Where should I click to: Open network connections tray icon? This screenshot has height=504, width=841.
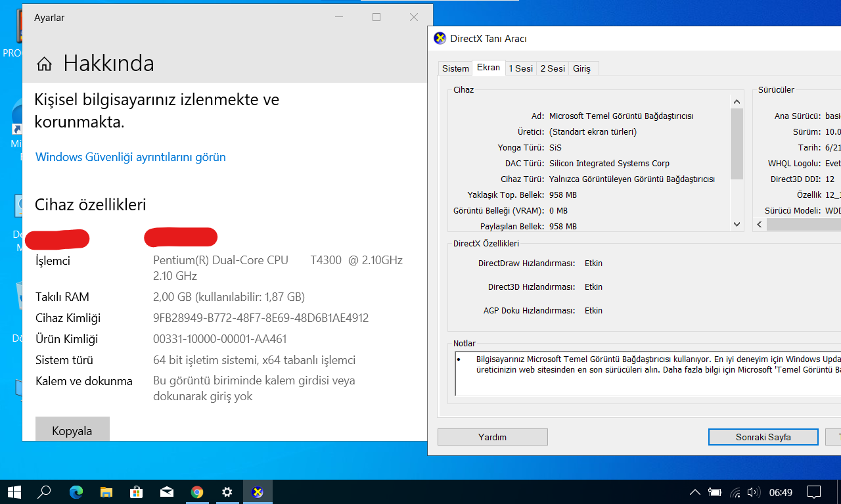pyautogui.click(x=735, y=492)
